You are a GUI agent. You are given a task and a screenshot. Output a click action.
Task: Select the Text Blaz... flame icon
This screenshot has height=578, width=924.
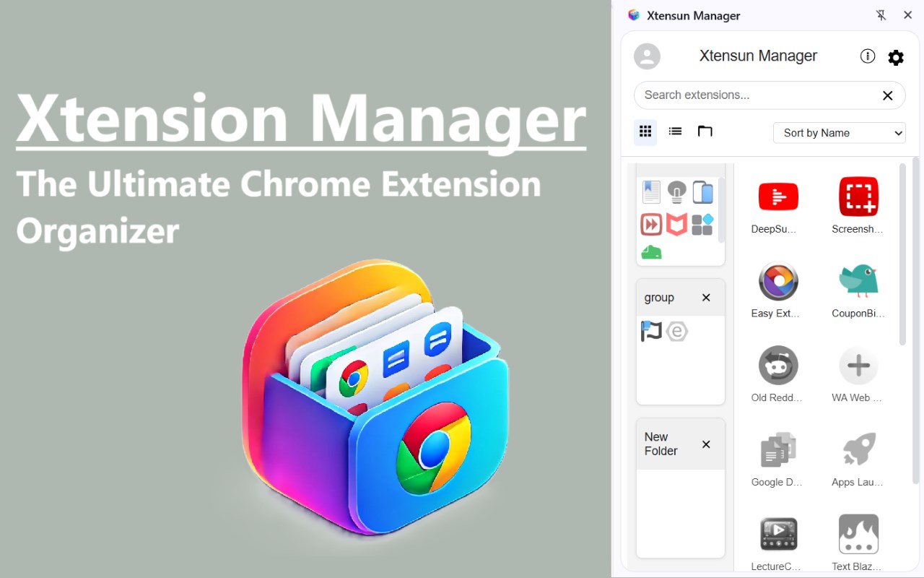click(x=858, y=535)
